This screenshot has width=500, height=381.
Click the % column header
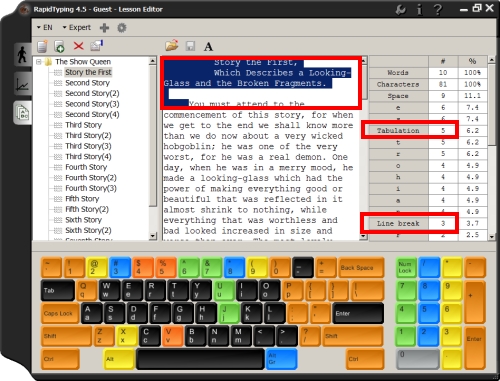472,61
